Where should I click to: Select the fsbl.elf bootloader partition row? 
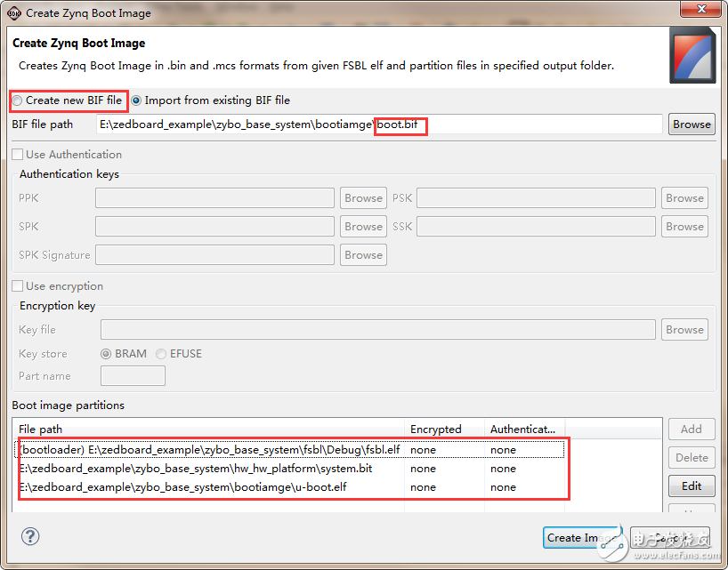click(x=210, y=450)
